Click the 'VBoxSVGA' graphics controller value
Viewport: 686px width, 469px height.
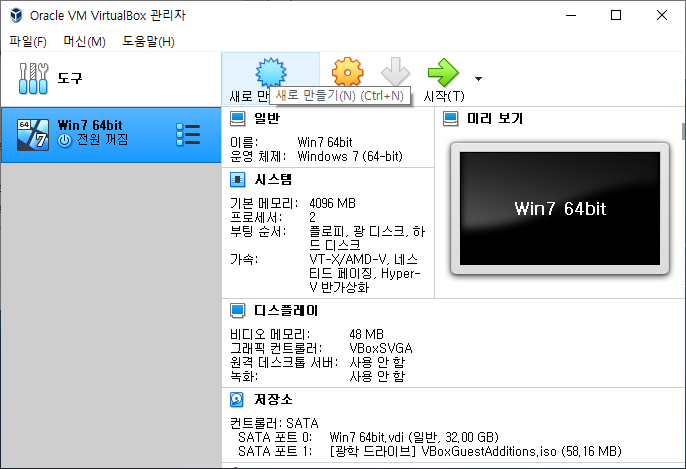point(381,349)
